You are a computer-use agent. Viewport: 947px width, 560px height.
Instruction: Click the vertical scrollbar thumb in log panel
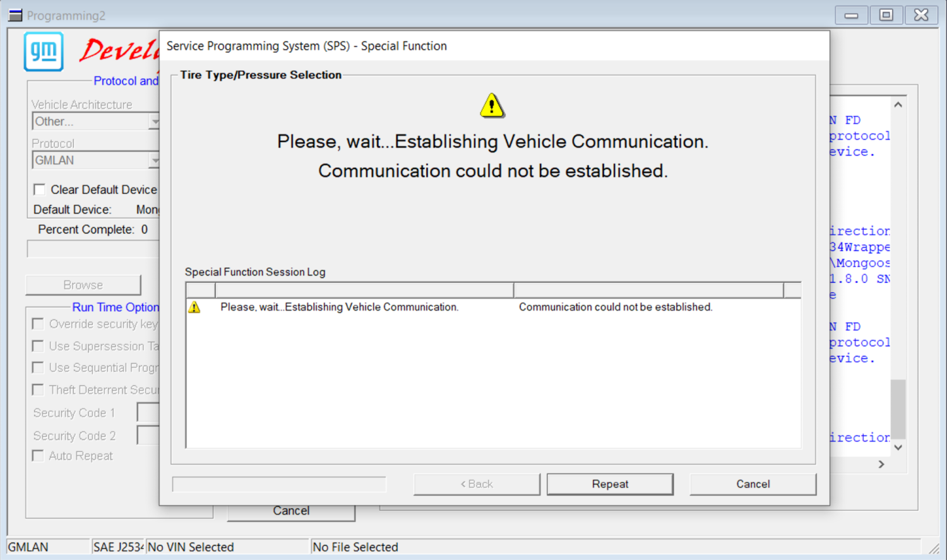[x=898, y=408]
